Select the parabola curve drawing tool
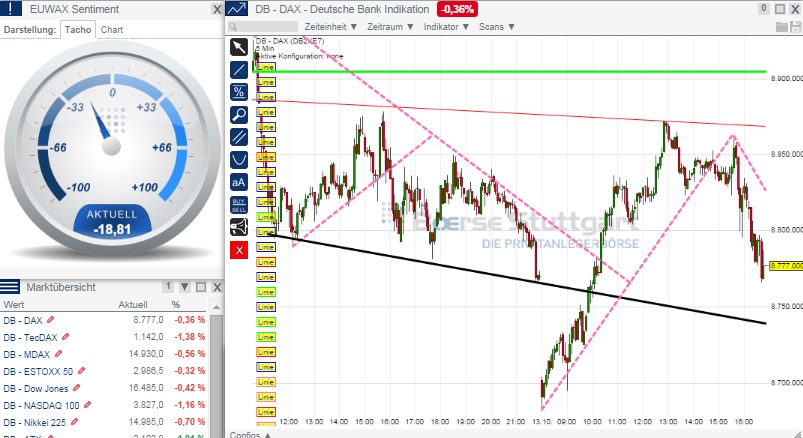This screenshot has height=438, width=803. [239, 160]
